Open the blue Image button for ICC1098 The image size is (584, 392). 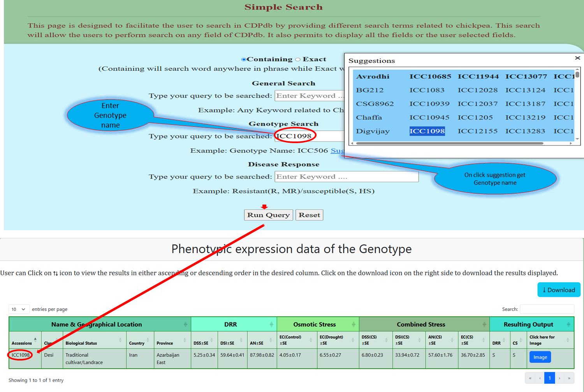(x=540, y=357)
